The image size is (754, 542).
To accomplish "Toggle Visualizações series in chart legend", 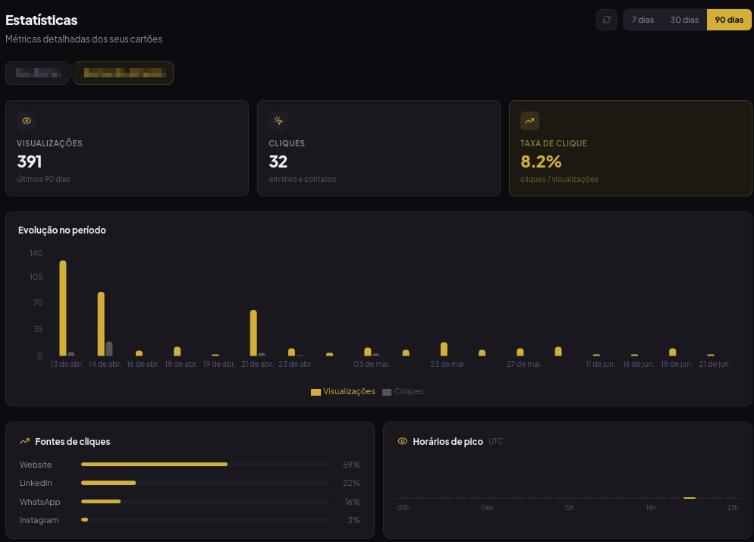I will tap(343, 391).
